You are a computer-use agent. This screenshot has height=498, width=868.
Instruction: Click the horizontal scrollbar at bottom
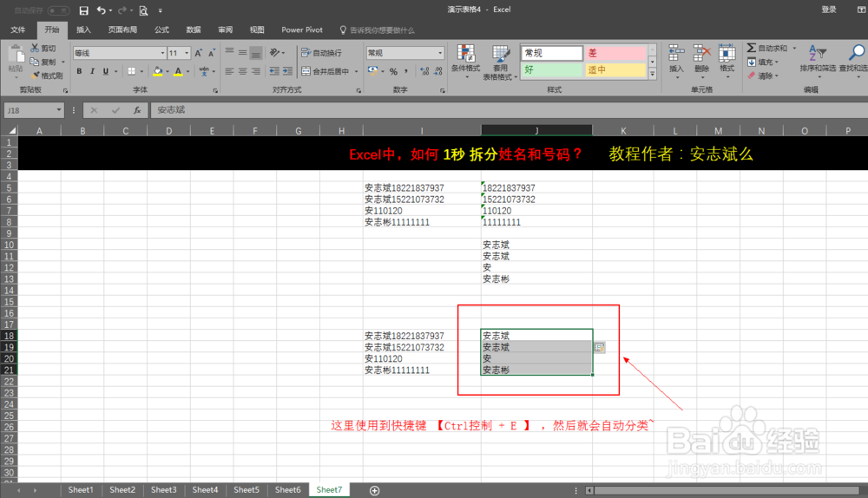(x=725, y=491)
